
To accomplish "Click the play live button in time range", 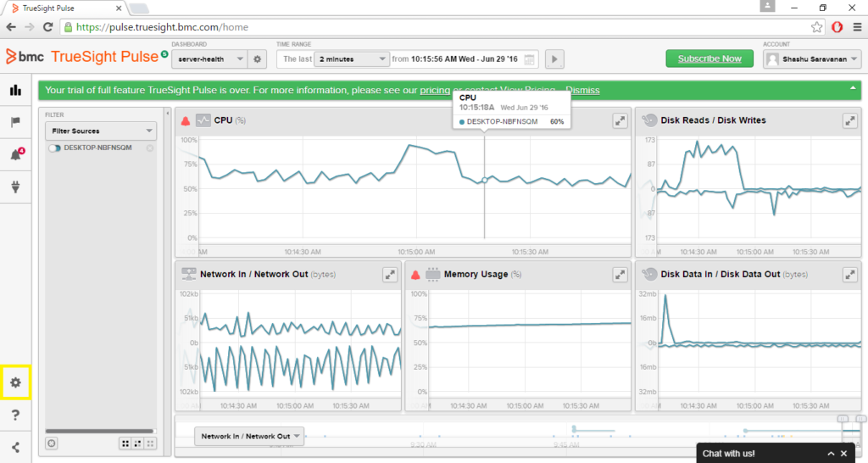I will tap(554, 59).
